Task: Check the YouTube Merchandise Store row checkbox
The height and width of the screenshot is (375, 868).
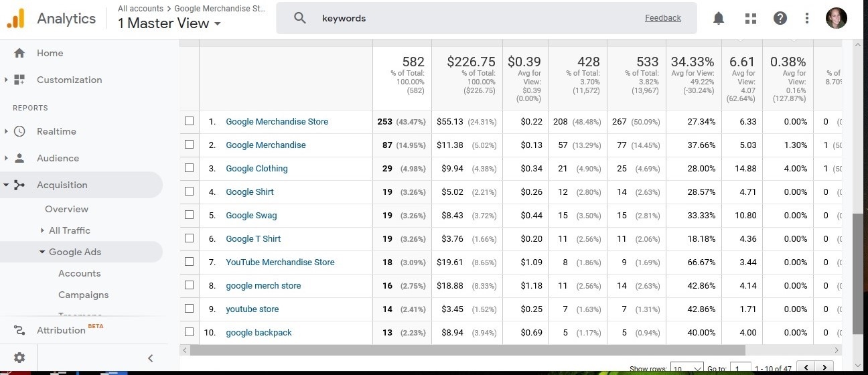Action: coord(189,262)
